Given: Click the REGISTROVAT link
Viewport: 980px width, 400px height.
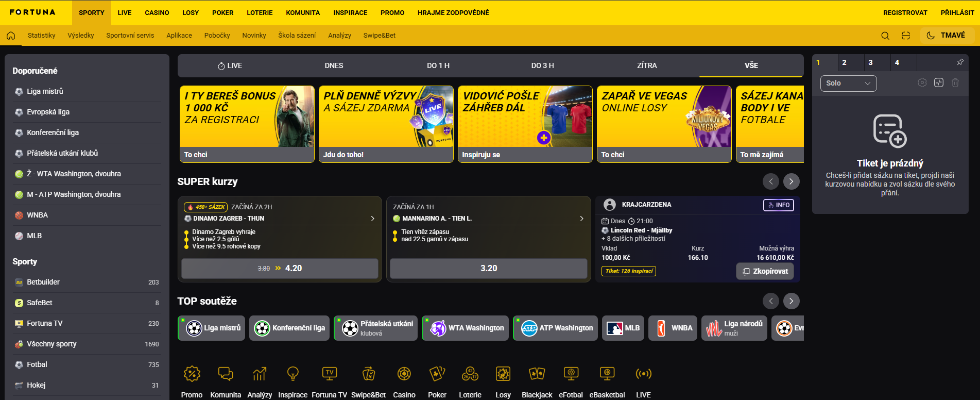Looking at the screenshot, I should tap(905, 13).
